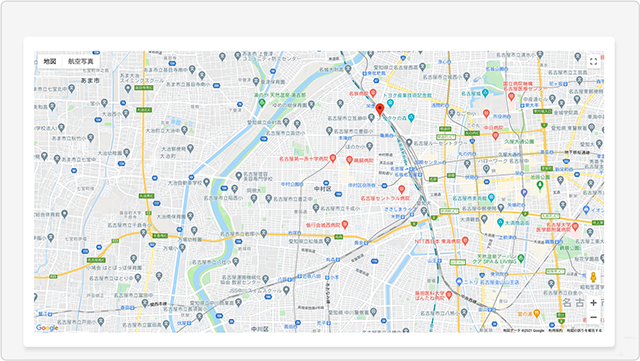Select NTT西日本 東海病院 hospital pin
Screen dimensions: 640x361
(465, 241)
